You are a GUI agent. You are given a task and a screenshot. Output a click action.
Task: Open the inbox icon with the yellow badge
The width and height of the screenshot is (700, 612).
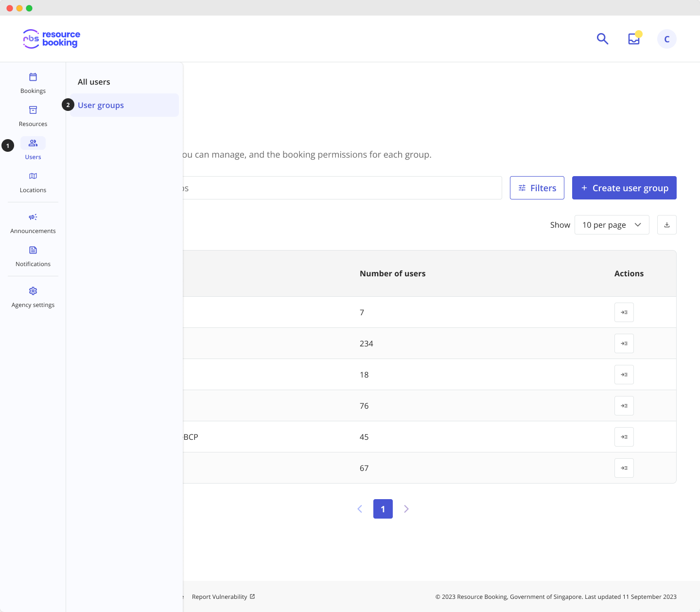coord(633,39)
